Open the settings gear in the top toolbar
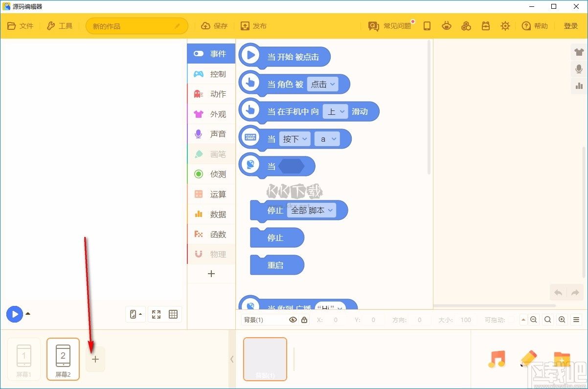This screenshot has width=588, height=389. pos(505,26)
